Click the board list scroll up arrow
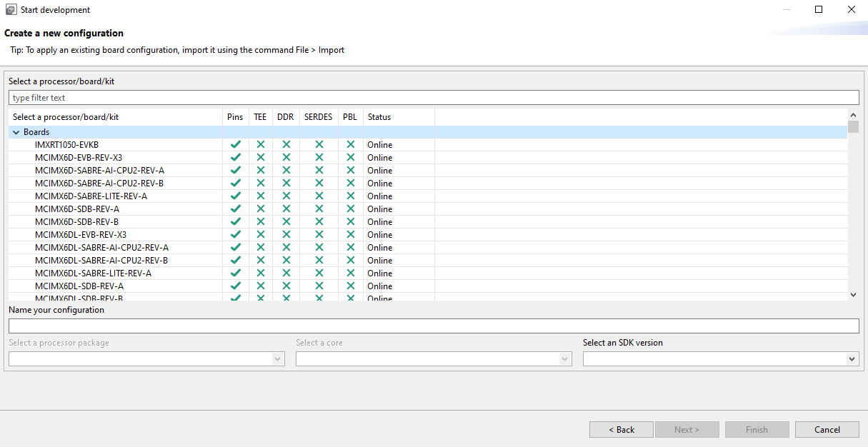868x447 pixels. pyautogui.click(x=853, y=114)
